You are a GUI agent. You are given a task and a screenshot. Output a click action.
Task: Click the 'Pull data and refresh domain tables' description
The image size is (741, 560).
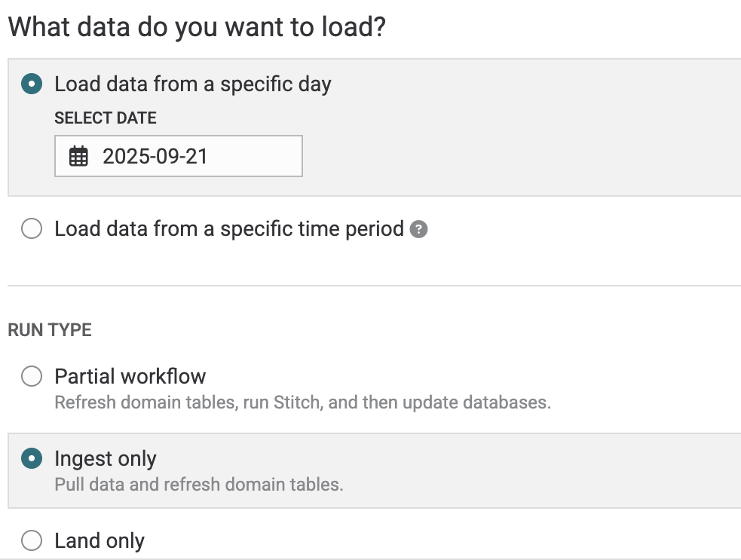[x=199, y=485]
